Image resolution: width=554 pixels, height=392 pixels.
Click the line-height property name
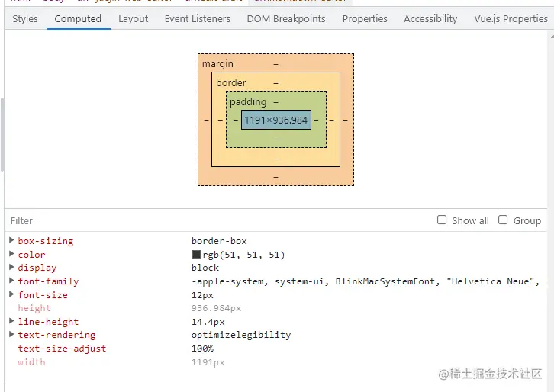[x=48, y=322]
